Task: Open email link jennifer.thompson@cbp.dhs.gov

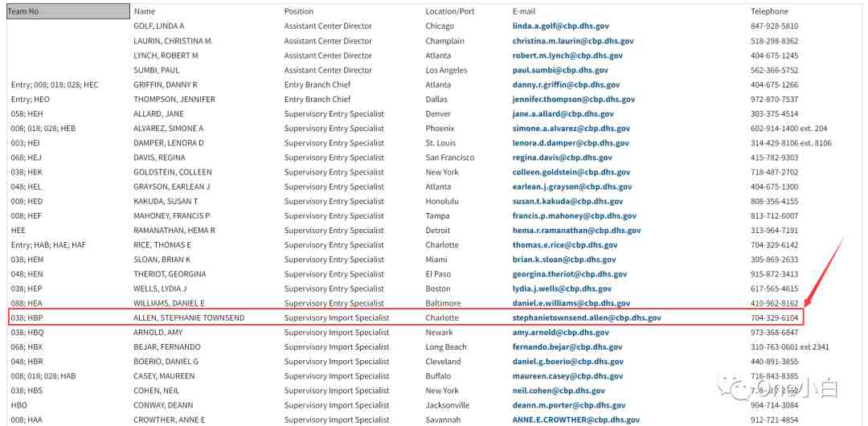Action: click(574, 99)
